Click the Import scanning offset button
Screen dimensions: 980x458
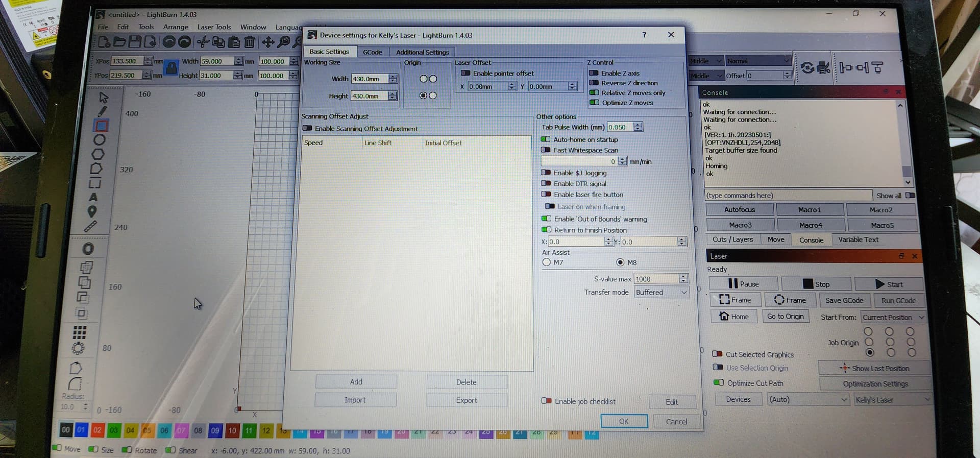(355, 400)
